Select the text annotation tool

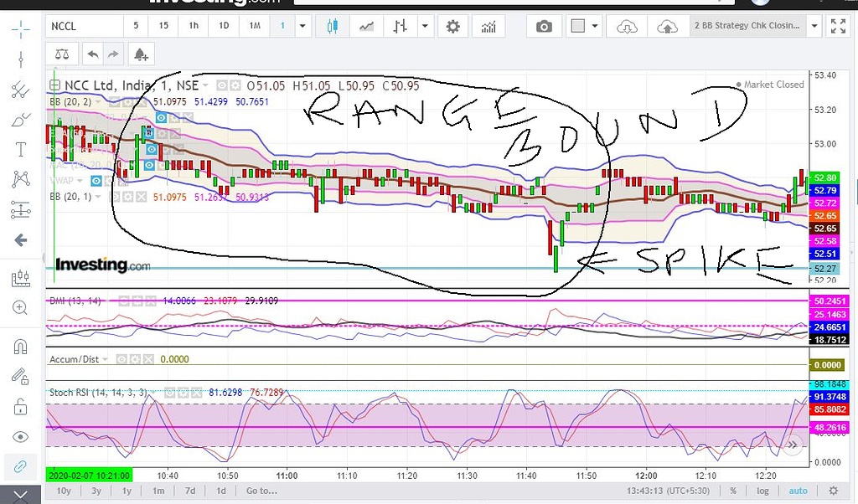tap(21, 150)
